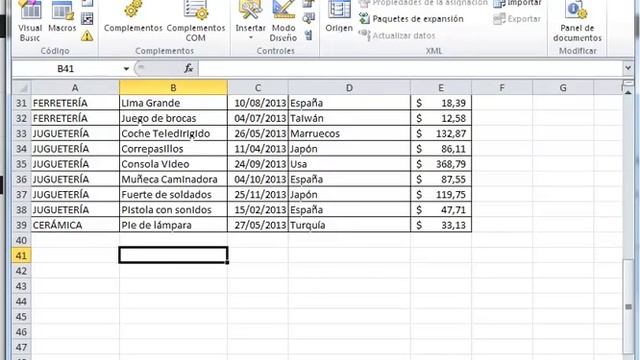This screenshot has height=360, width=640.
Task: Open Paquetes de expansión
Action: tap(411, 18)
